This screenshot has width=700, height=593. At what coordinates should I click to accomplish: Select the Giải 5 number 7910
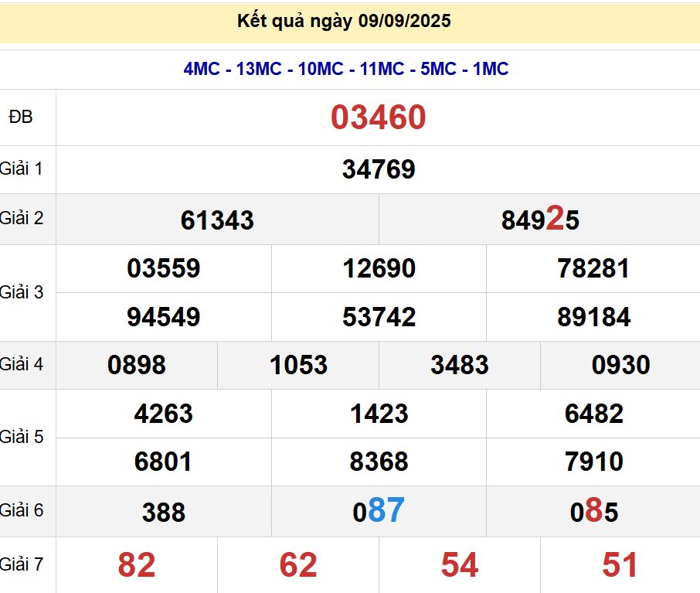(x=593, y=462)
